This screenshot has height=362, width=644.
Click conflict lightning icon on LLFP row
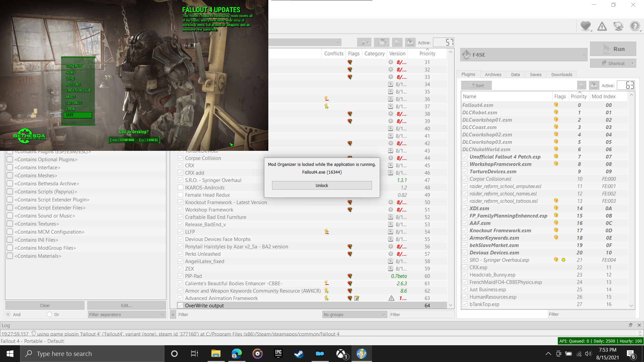coord(326,232)
